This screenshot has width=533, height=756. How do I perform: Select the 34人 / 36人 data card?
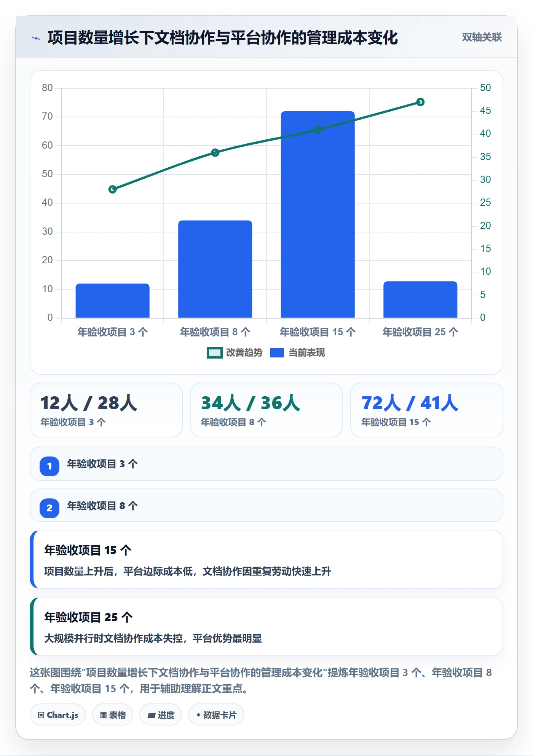tap(266, 410)
